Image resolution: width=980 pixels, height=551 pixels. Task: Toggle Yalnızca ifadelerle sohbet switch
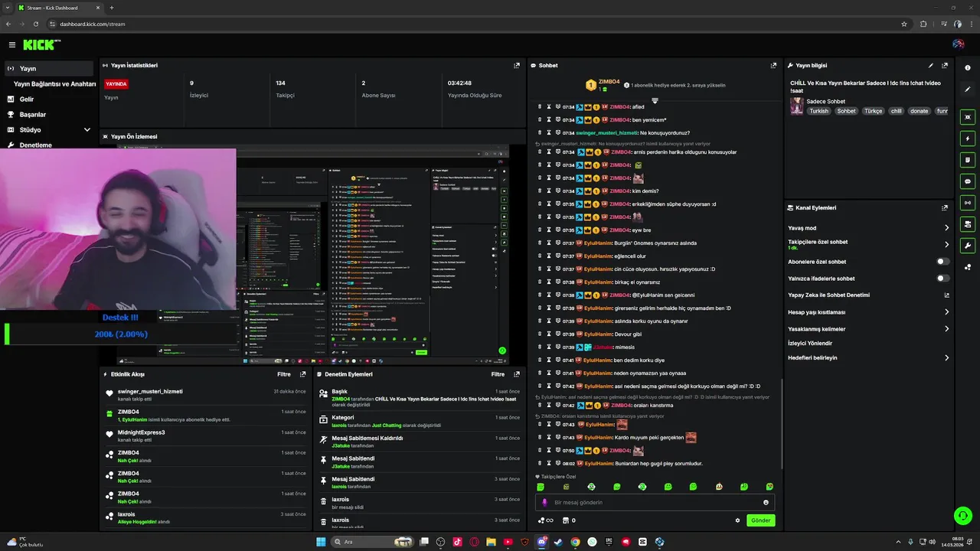(x=943, y=279)
